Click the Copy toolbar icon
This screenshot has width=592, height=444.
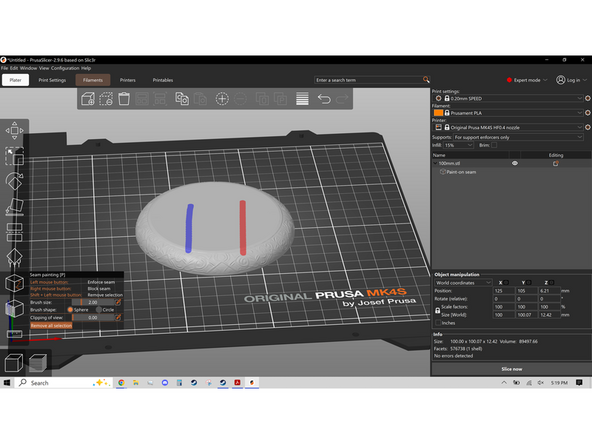coord(182,99)
